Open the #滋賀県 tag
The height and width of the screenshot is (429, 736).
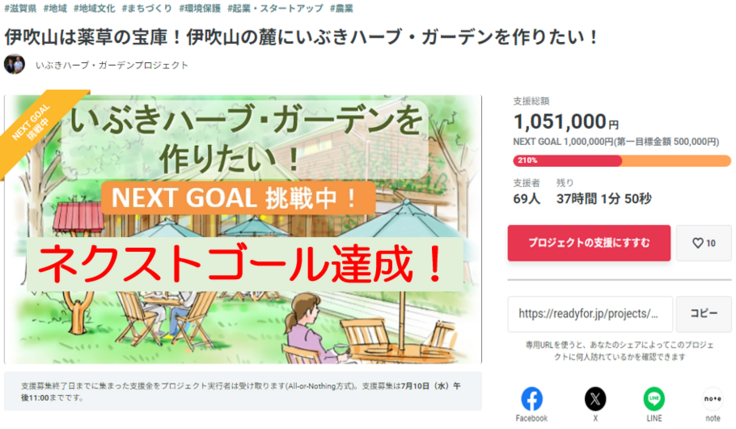[x=22, y=8]
